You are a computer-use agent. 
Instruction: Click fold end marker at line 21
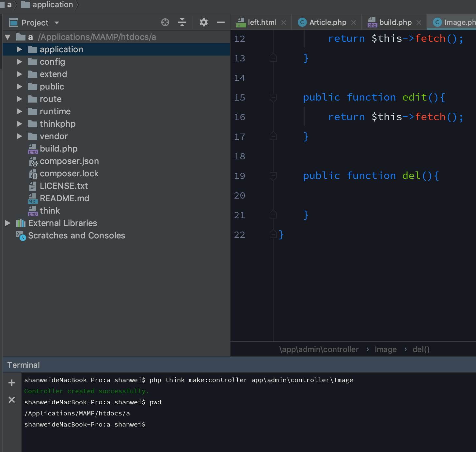coord(273,215)
